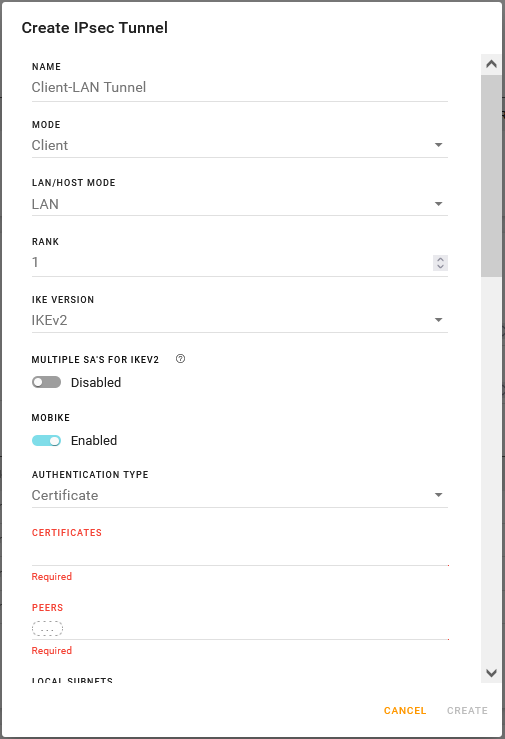The height and width of the screenshot is (739, 505).
Task: Click the scroll up arrow icon
Action: (491, 64)
